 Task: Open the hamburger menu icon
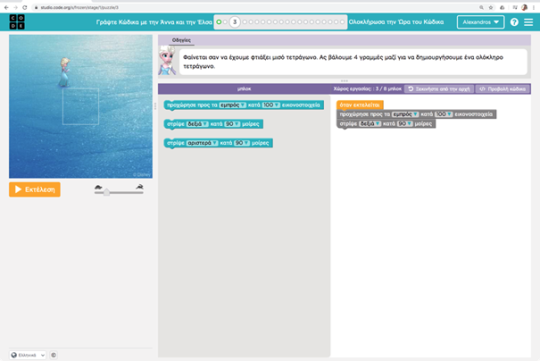(x=528, y=22)
